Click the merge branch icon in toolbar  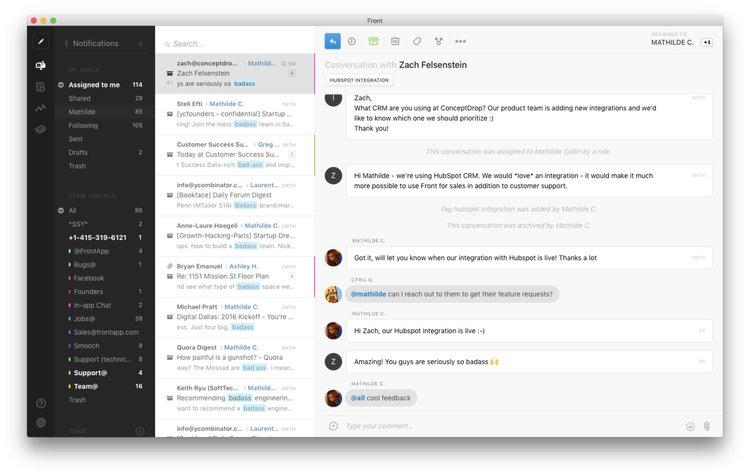point(439,41)
